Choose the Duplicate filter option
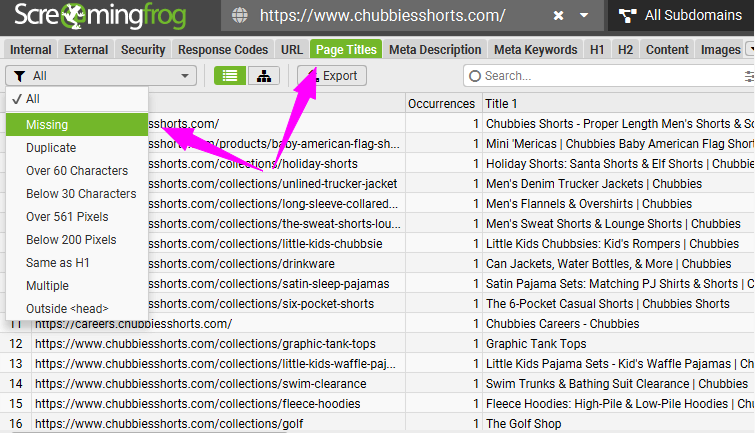The width and height of the screenshot is (755, 433). (50, 147)
